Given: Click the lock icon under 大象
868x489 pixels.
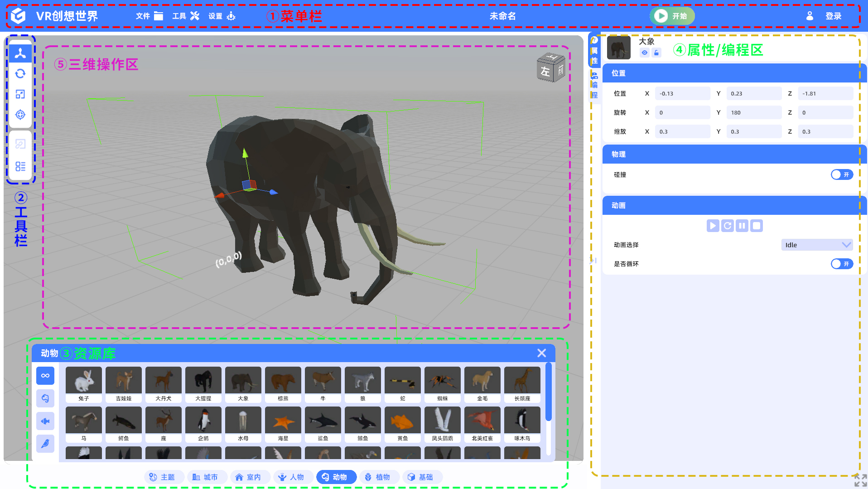Looking at the screenshot, I should click(x=656, y=53).
